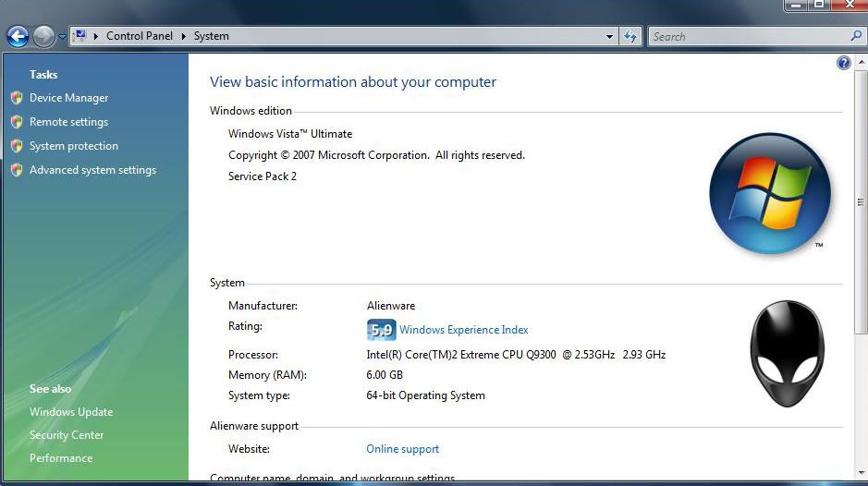868x486 pixels.
Task: Open Alienware Online support link
Action: click(402, 449)
